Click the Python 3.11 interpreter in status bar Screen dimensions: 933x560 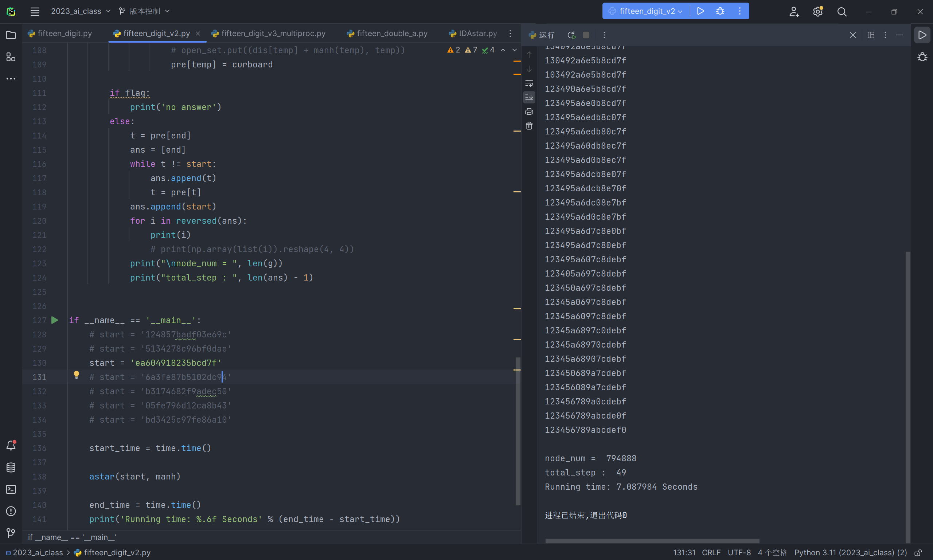click(850, 552)
